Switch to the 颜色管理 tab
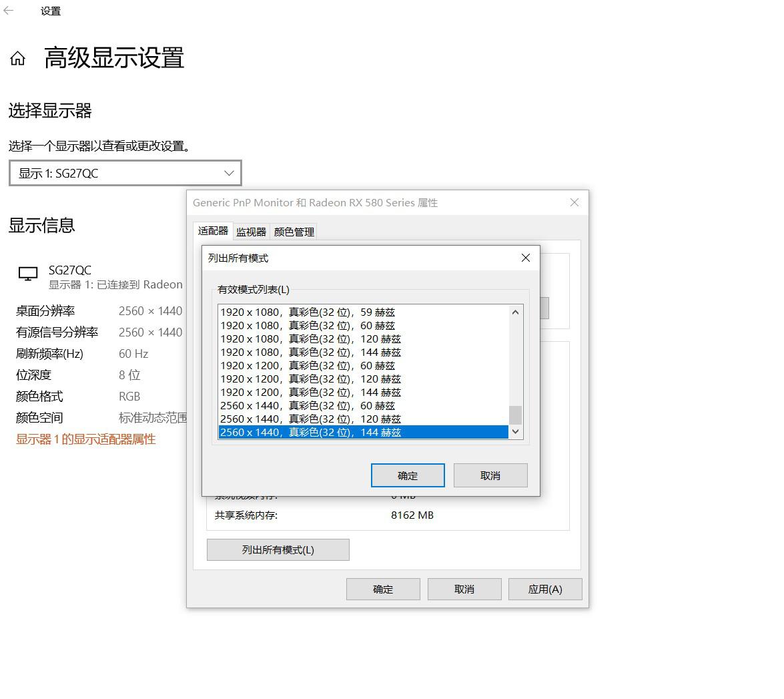The height and width of the screenshot is (699, 784). 294,232
